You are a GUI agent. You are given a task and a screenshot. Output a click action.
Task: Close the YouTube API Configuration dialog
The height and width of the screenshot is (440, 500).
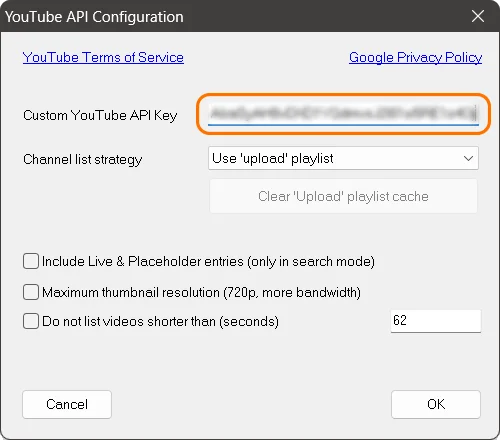click(478, 16)
